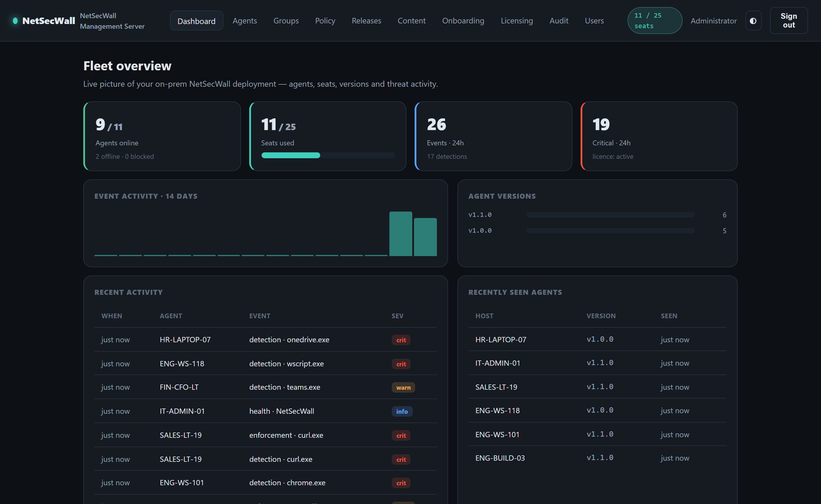Select SALES-LT-19 in Recently Seen Agents

tap(496, 387)
